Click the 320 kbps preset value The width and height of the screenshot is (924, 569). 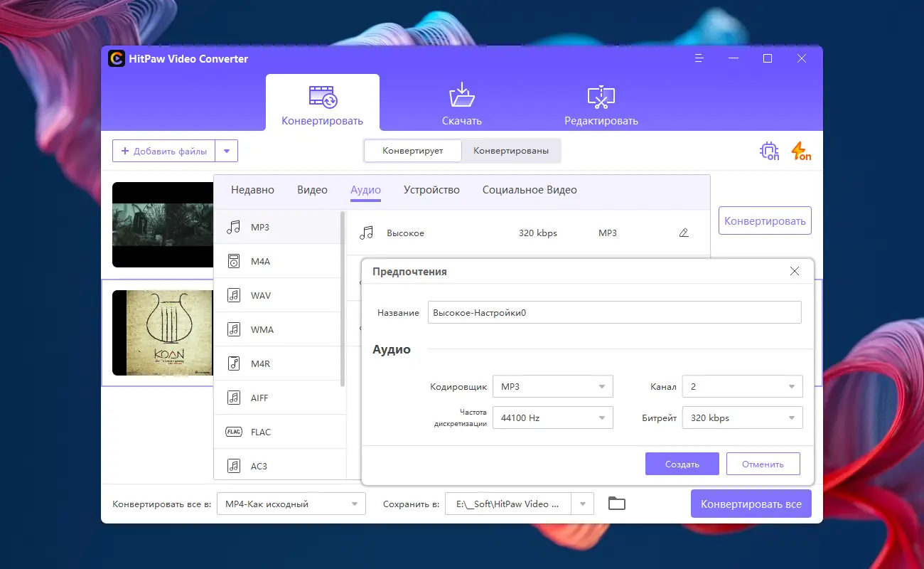click(538, 233)
